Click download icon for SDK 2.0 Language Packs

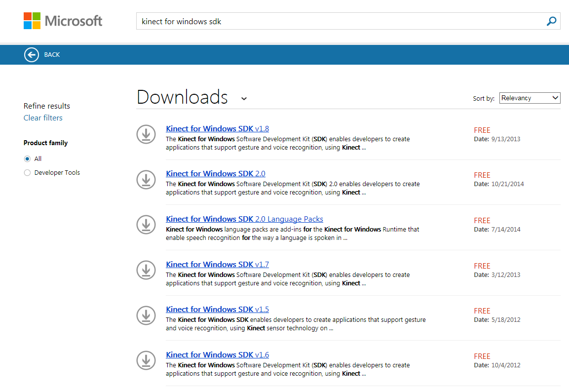pyautogui.click(x=146, y=225)
